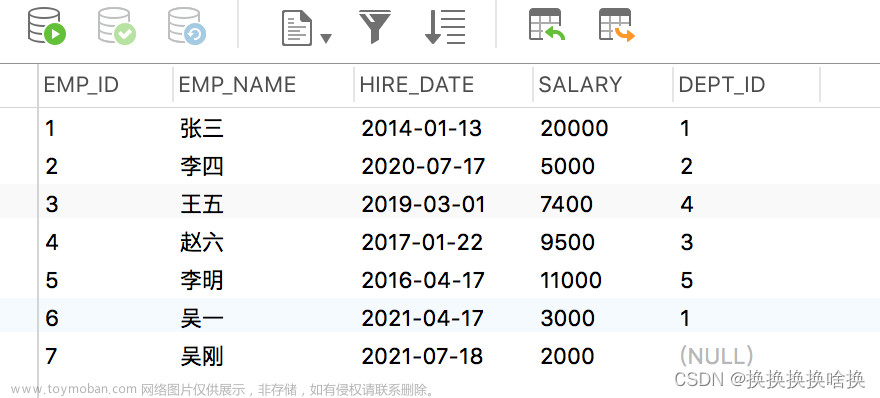Screen dimensions: 880x398
Task: Click hire date 2016-04-17
Action: (423, 280)
